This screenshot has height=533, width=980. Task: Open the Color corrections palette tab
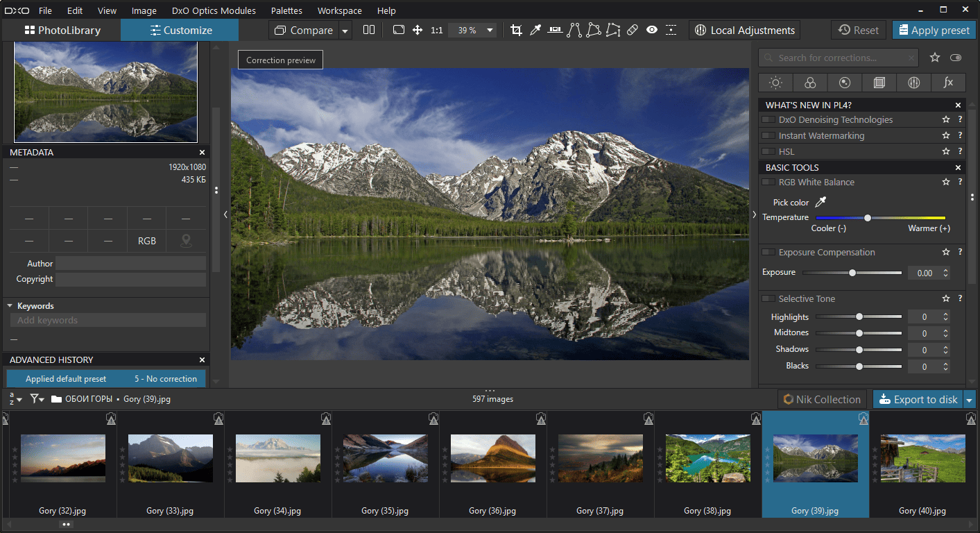pyautogui.click(x=810, y=83)
